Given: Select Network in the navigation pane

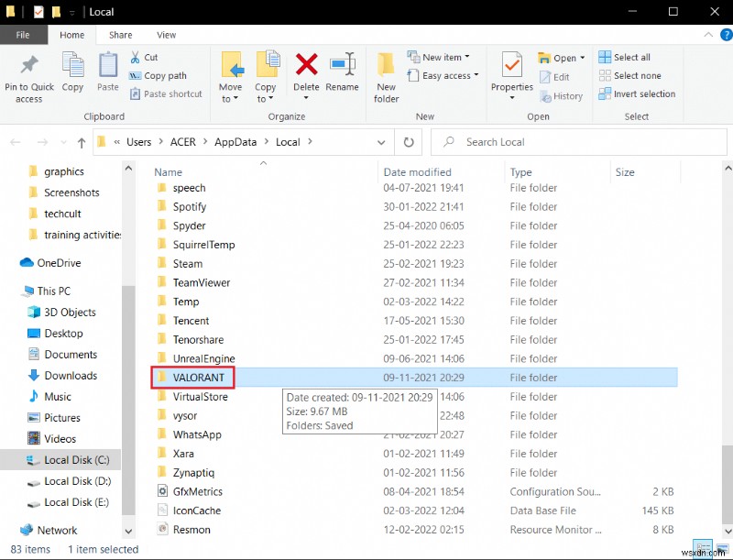Looking at the screenshot, I should 49,530.
